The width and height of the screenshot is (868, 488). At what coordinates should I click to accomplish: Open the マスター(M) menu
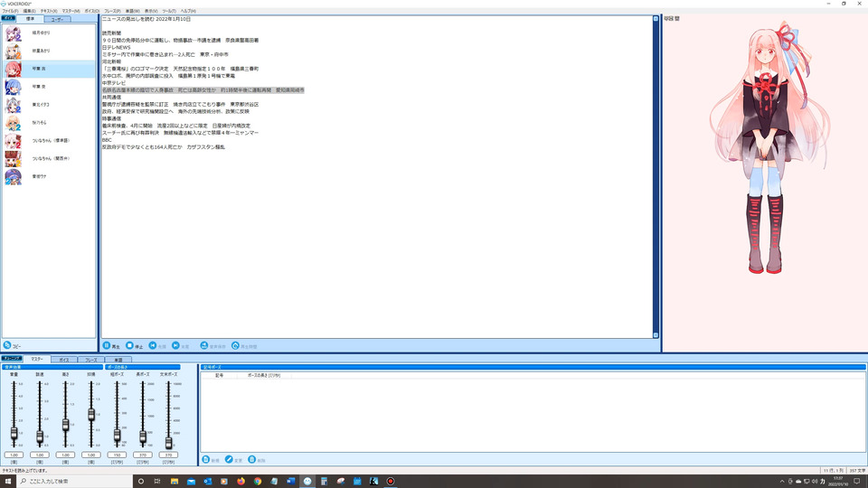(x=71, y=11)
